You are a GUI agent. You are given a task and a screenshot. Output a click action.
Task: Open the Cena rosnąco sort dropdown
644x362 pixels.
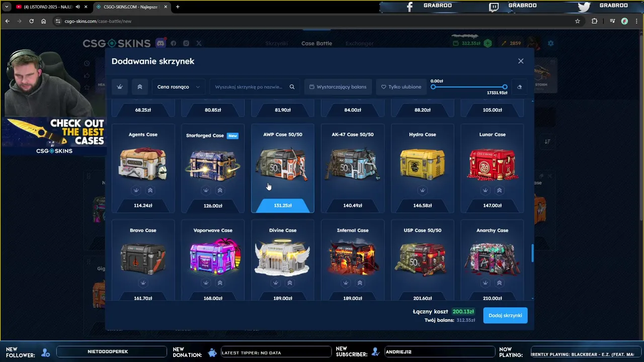[179, 87]
